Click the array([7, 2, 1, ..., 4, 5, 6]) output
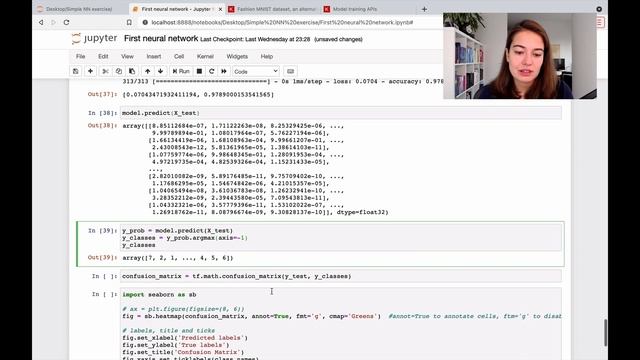This screenshot has width=640, height=360. coord(178,258)
